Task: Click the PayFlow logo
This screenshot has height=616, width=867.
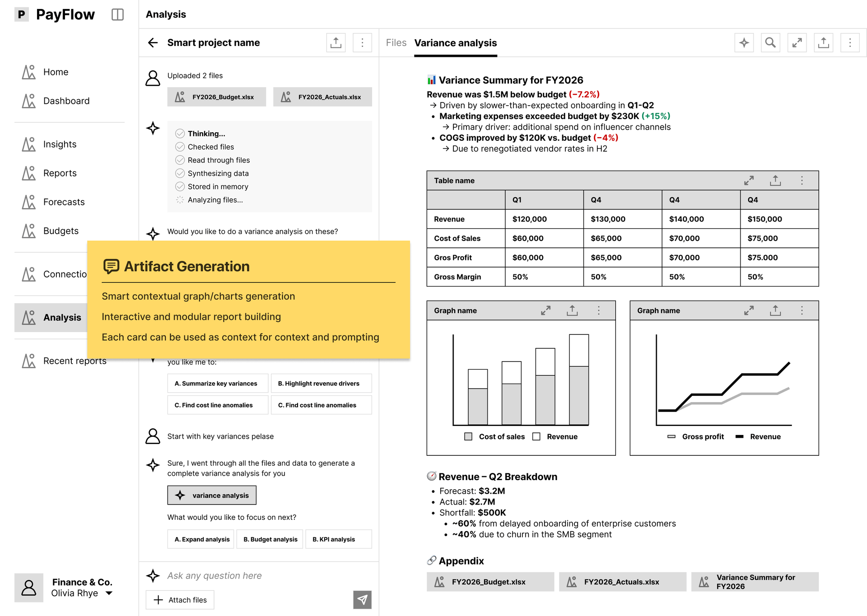Action: click(x=55, y=14)
